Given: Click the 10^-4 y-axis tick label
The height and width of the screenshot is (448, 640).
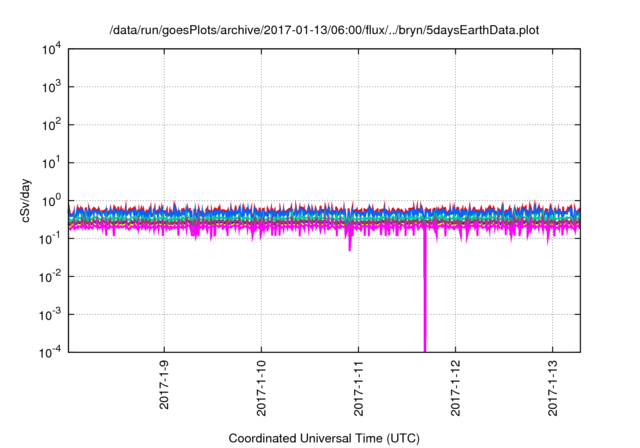Looking at the screenshot, I should click(x=51, y=353).
